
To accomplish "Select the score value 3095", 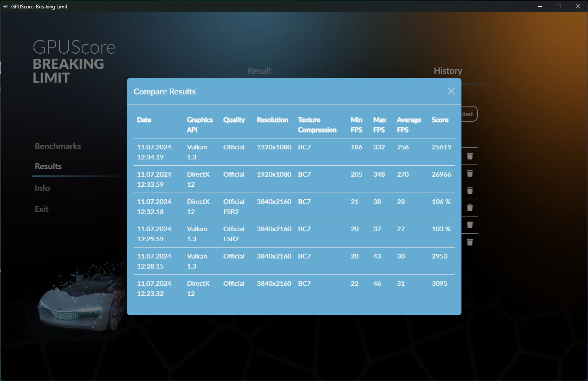I will coord(440,284).
